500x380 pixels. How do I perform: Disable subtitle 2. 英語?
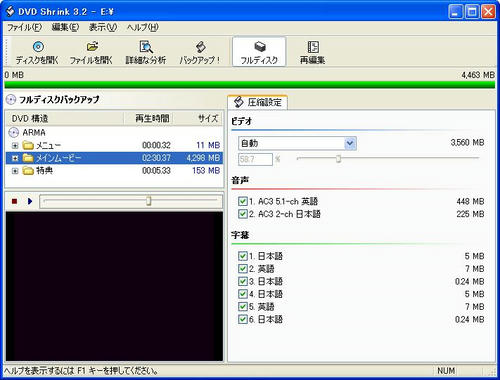[243, 269]
